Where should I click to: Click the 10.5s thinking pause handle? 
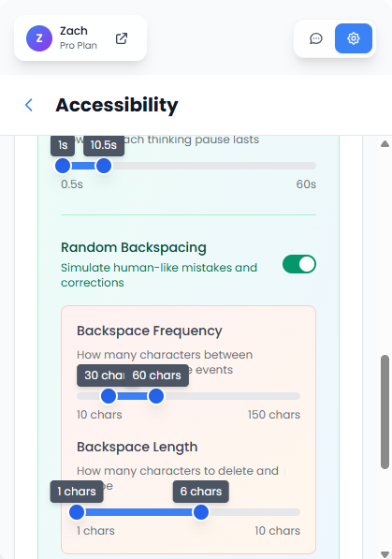pyautogui.click(x=104, y=166)
